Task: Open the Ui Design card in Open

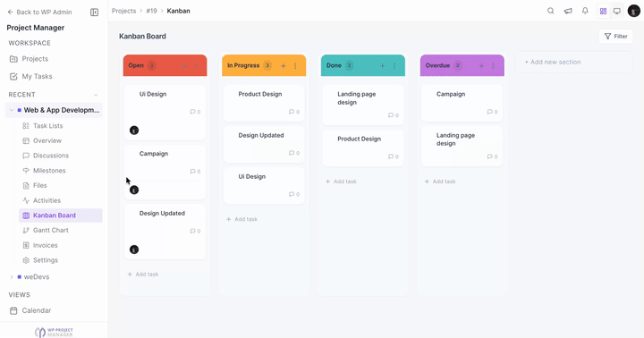Action: pos(165,112)
